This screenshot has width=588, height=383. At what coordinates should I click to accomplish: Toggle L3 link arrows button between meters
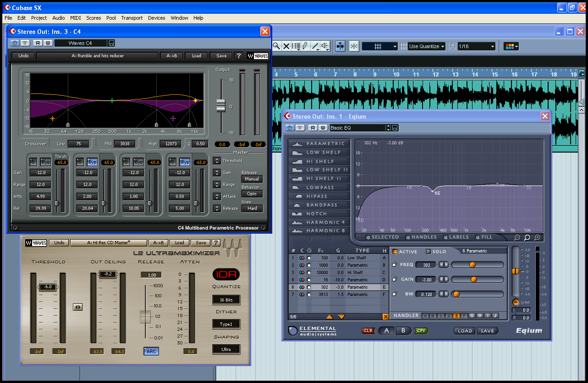pos(77,307)
